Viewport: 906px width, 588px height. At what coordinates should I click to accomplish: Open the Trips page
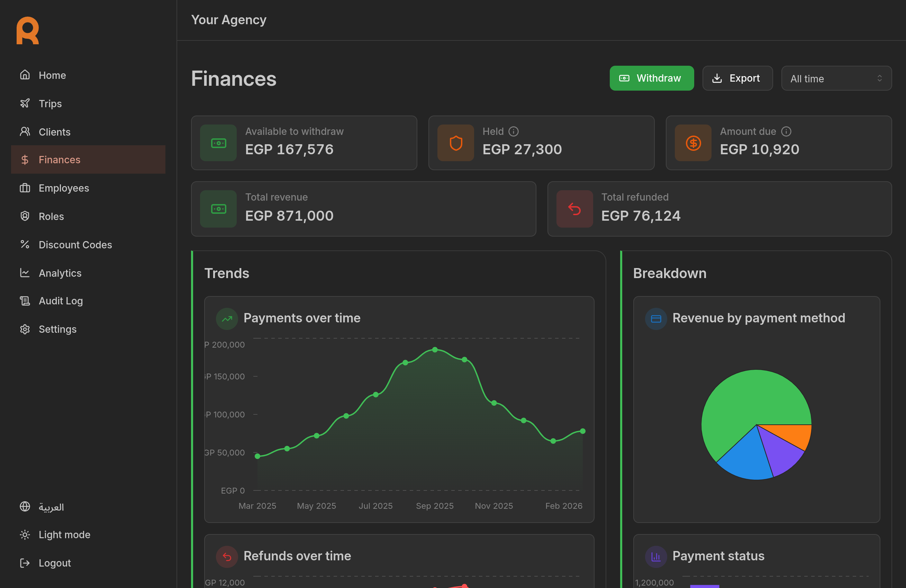50,103
